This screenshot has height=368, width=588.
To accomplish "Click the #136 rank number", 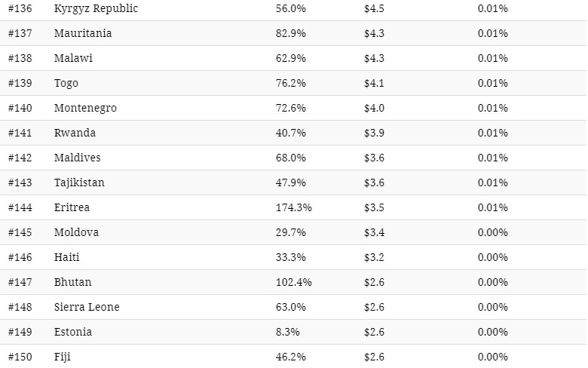I will tap(20, 8).
